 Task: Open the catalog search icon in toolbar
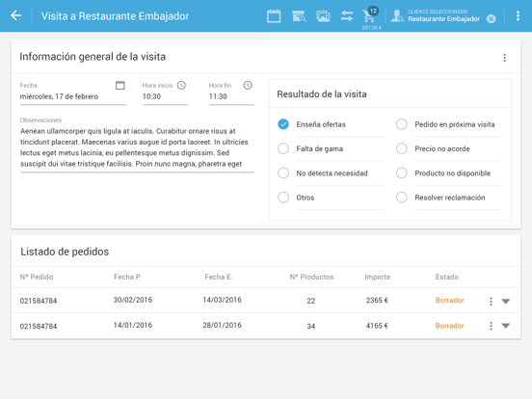click(299, 16)
